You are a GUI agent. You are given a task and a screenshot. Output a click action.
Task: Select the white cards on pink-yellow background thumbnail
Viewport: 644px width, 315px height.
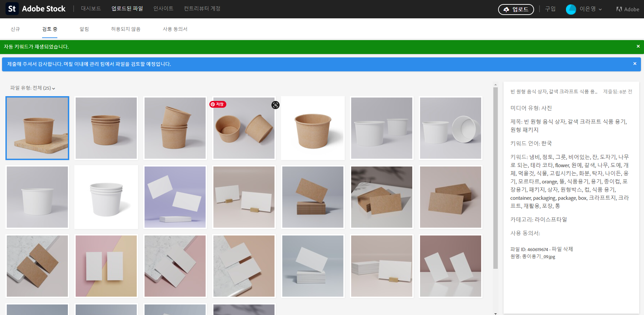[x=106, y=266]
